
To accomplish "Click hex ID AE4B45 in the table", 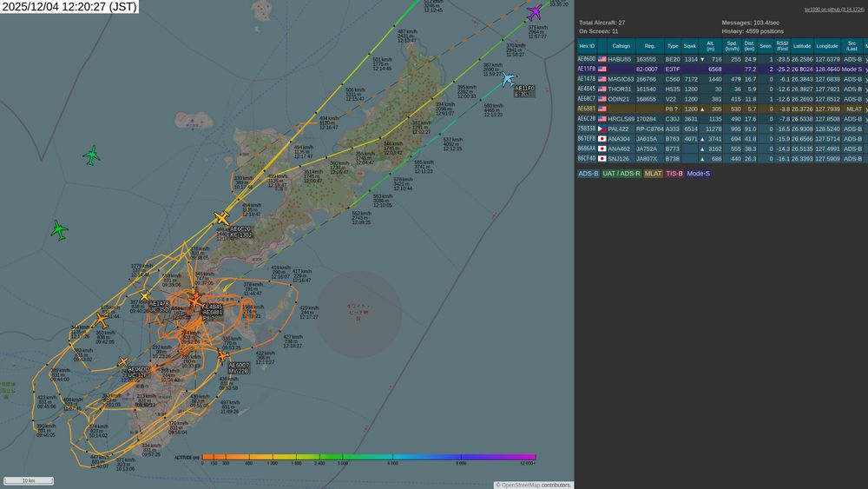I will pos(586,89).
